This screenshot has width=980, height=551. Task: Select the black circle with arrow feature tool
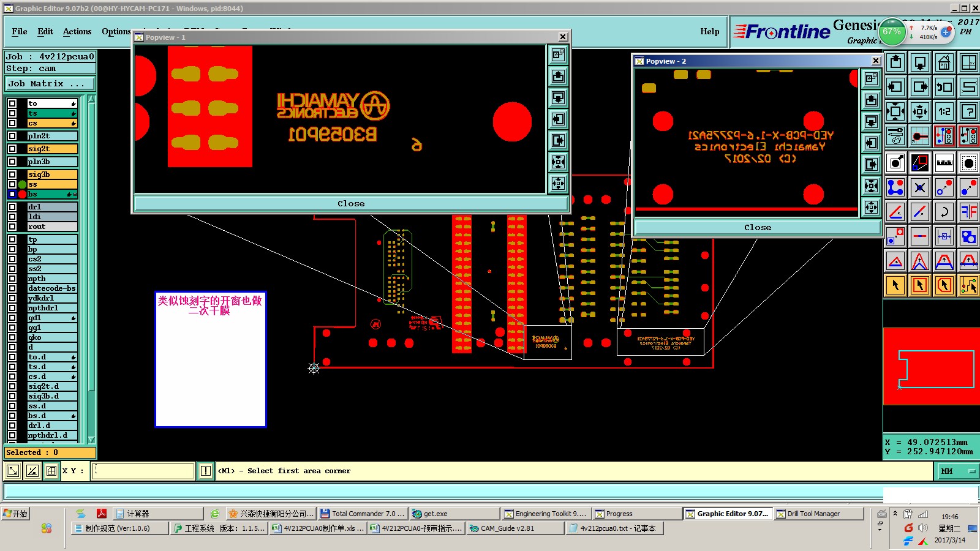tap(895, 163)
